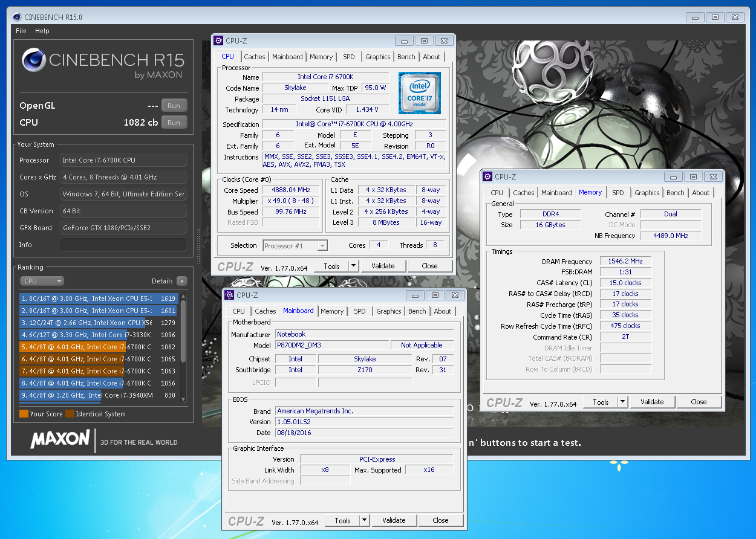Image resolution: width=756 pixels, height=539 pixels.
Task: Switch to the Caches tab in the Mainboard window
Action: 266,311
